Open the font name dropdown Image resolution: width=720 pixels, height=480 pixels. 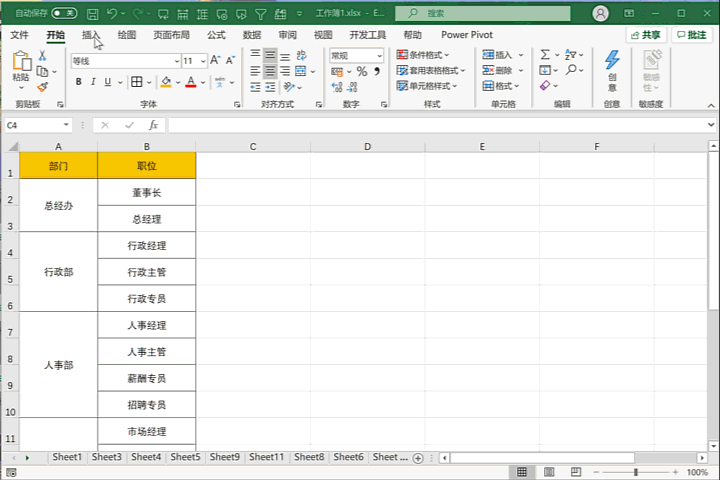(176, 61)
